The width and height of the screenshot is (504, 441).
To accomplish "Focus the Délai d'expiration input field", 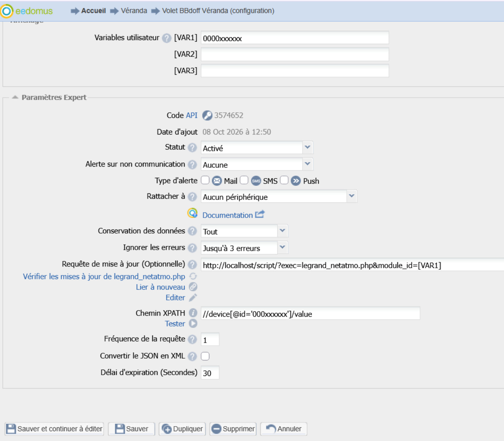I will (210, 373).
